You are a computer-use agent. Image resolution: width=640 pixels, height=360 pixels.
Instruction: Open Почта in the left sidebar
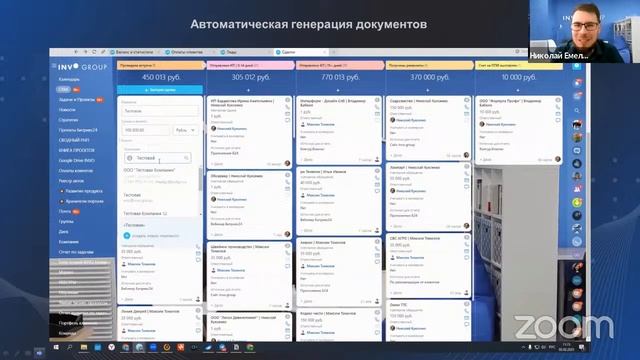[x=65, y=211]
